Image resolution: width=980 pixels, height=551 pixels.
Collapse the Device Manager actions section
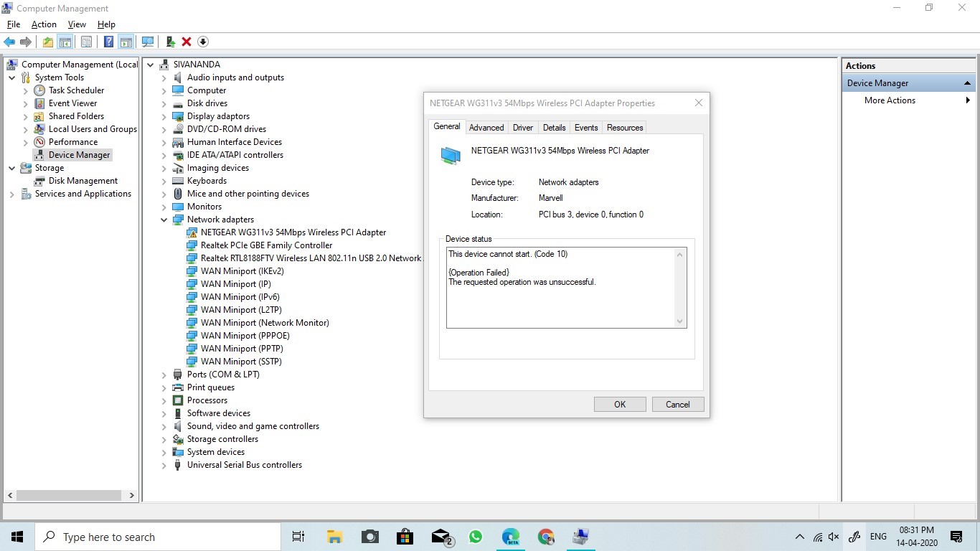967,83
